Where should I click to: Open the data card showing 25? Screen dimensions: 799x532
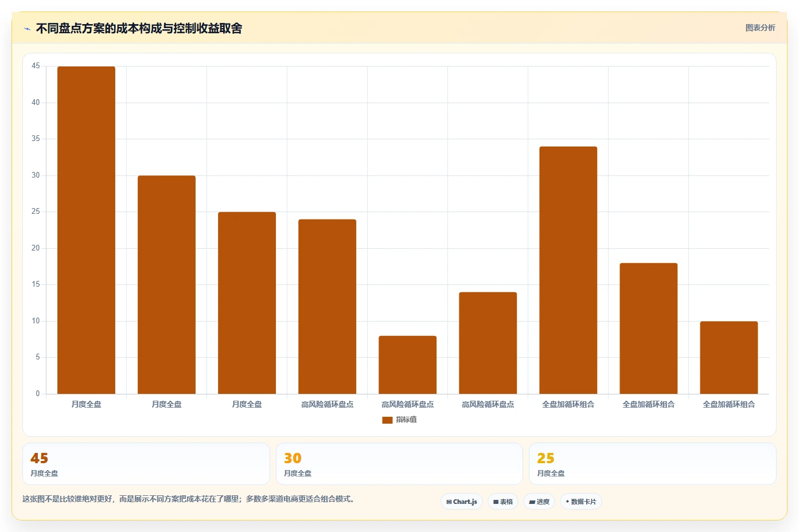click(x=653, y=464)
